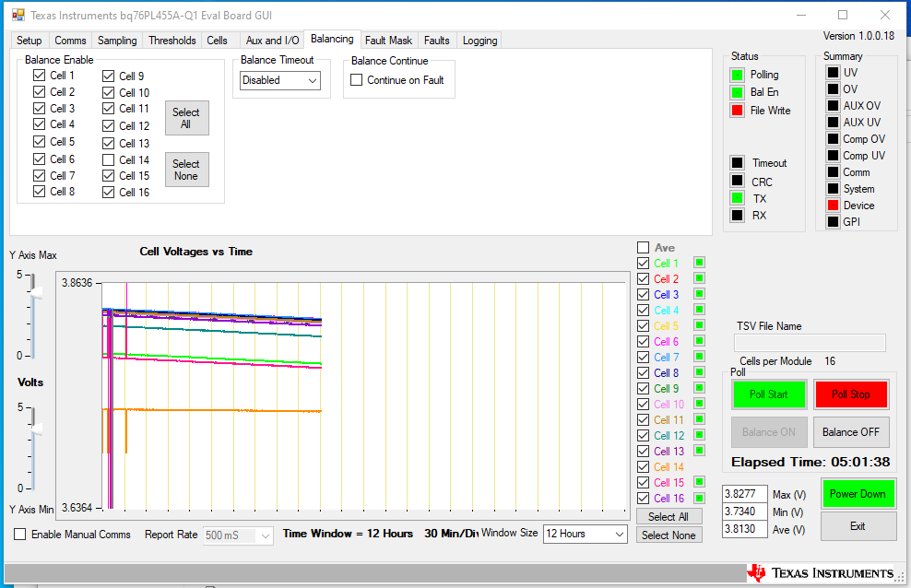This screenshot has height=588, width=911.
Task: Check the Ave plot checkbox
Action: 643,247
